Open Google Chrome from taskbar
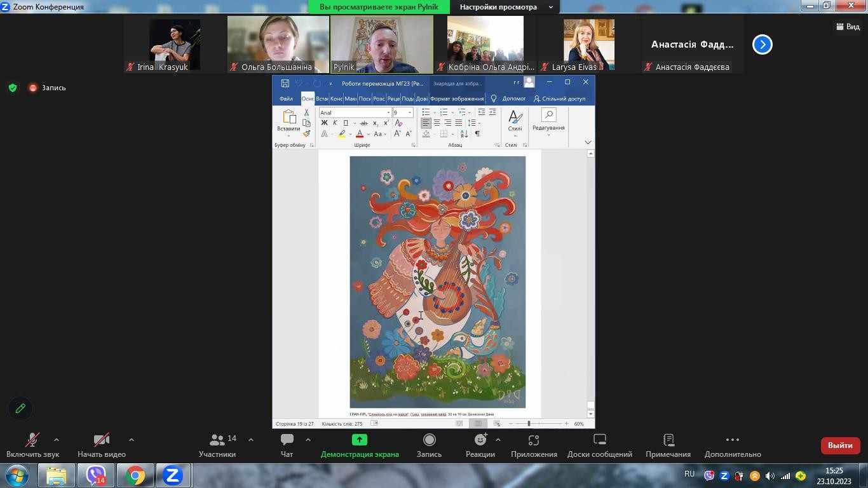This screenshot has width=868, height=488. click(x=134, y=475)
